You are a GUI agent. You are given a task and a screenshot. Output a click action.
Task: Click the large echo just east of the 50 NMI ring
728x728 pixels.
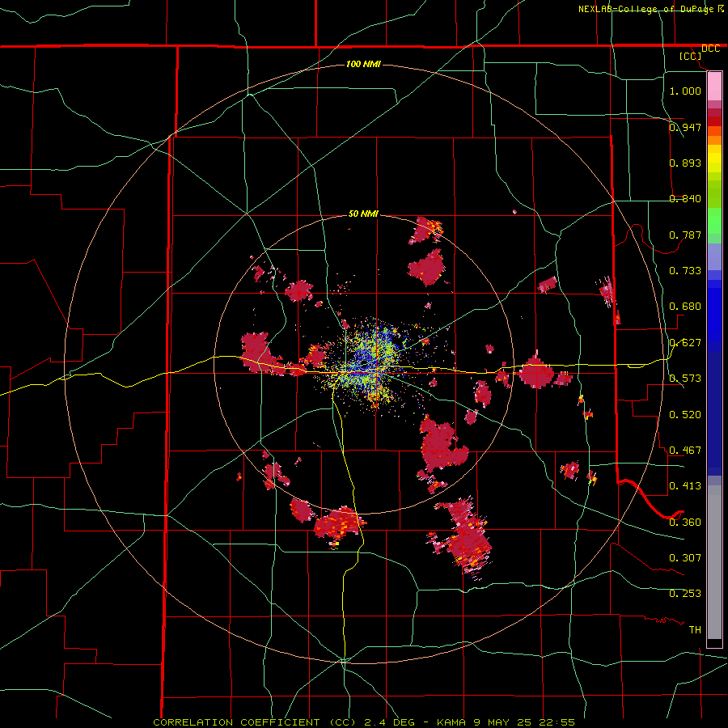point(535,371)
